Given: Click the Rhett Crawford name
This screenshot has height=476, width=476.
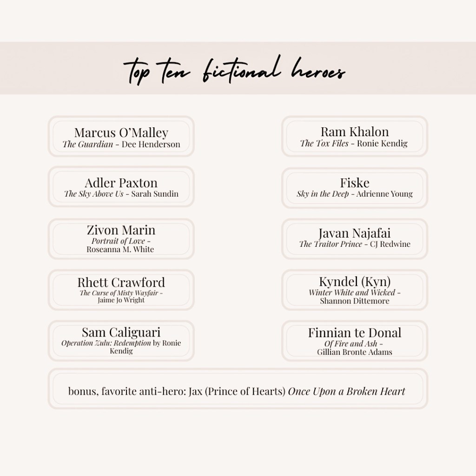Looking at the screenshot, I should coord(121,282).
